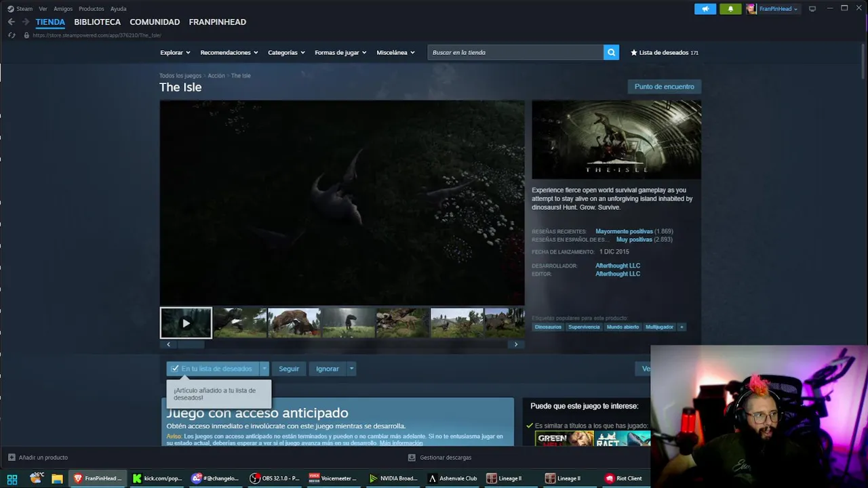Screen dimensions: 868x488
Task: Open the Recomendaciones dropdown menu
Action: coord(229,52)
